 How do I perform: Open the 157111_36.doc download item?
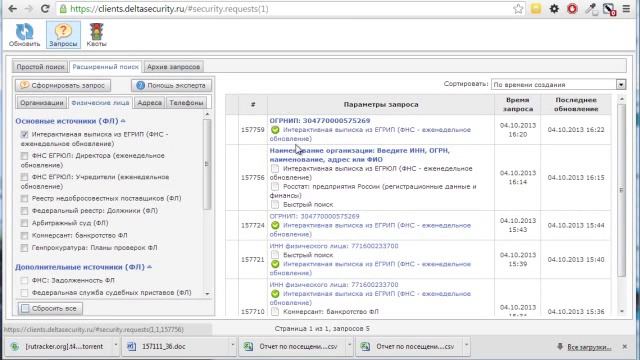click(x=176, y=347)
